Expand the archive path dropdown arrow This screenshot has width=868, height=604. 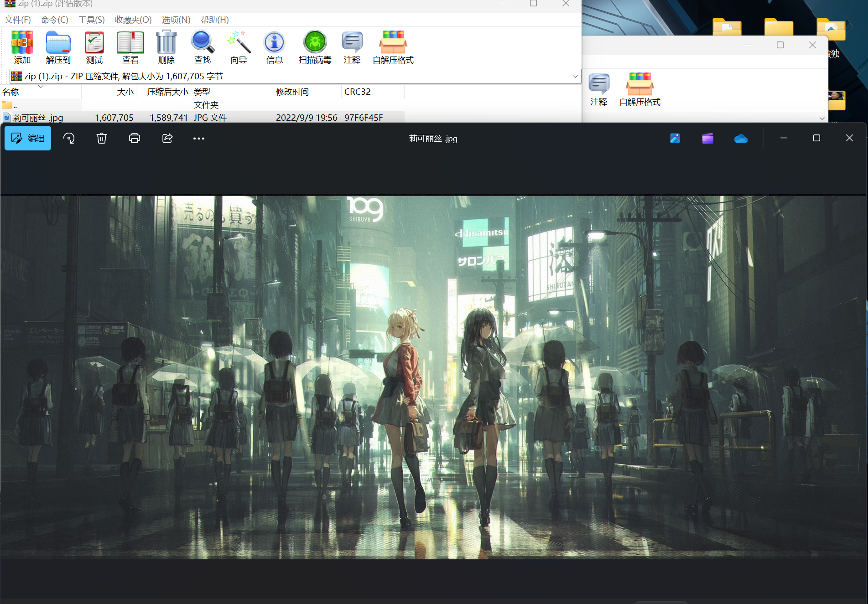click(575, 76)
